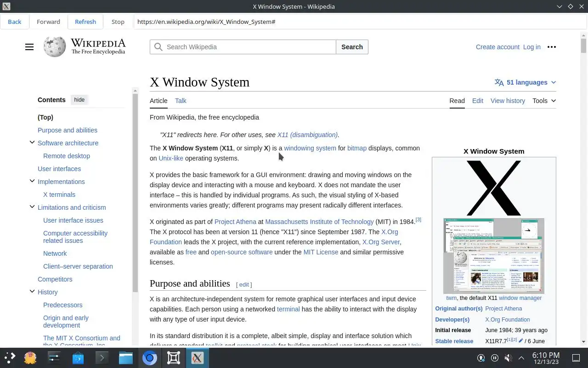Click the Forward navigation button
This screenshot has height=368, width=588.
point(48,22)
